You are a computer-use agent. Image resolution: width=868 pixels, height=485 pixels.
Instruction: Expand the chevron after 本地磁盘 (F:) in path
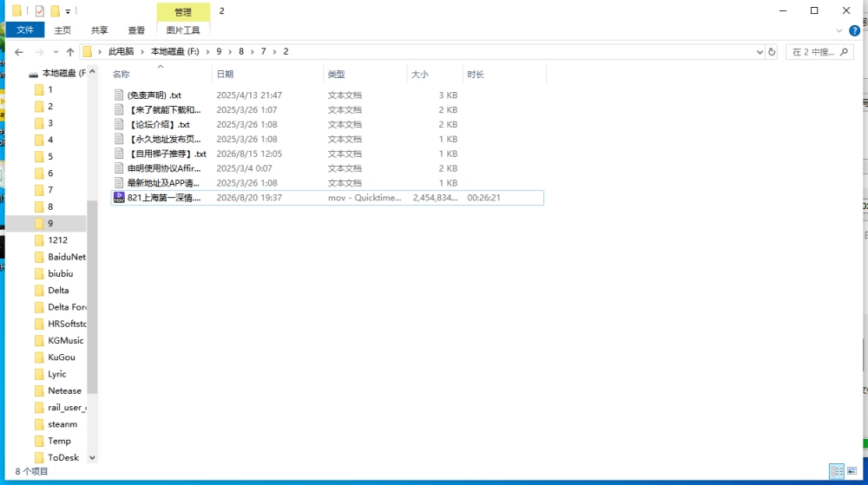207,51
